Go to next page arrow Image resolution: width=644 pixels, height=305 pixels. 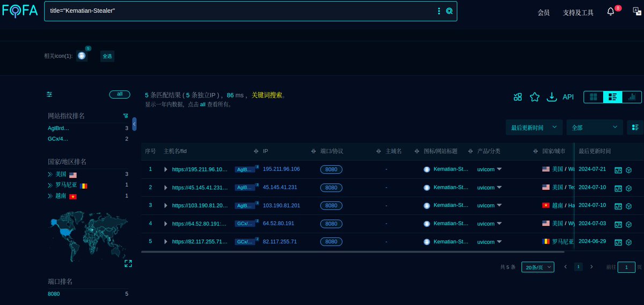tap(591, 266)
